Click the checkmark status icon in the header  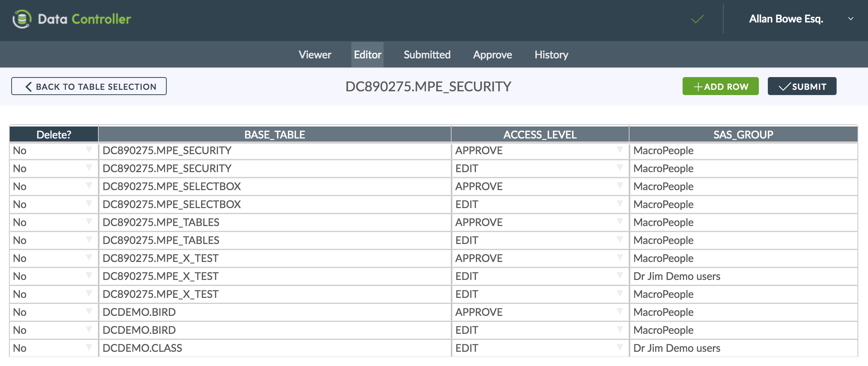[697, 19]
